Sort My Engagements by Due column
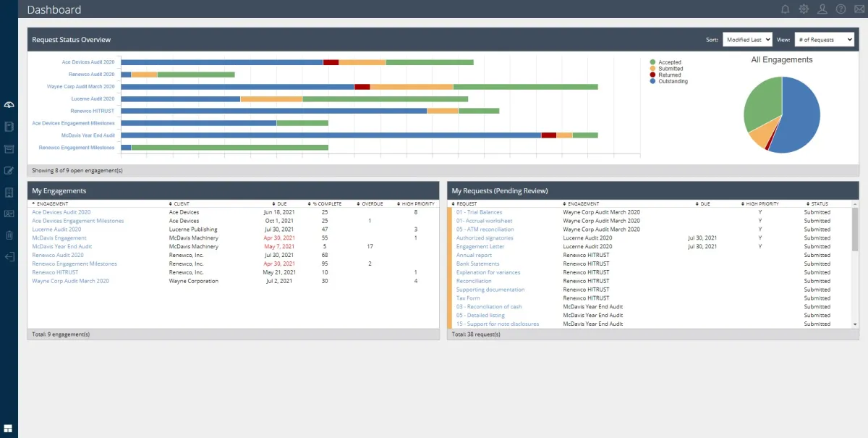Screen dimensions: 868x438 (x=280, y=203)
